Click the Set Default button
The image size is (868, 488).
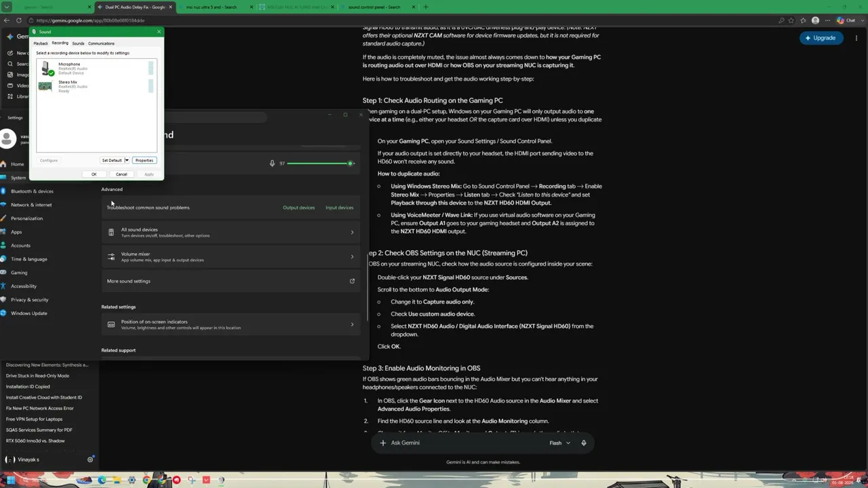(x=111, y=161)
